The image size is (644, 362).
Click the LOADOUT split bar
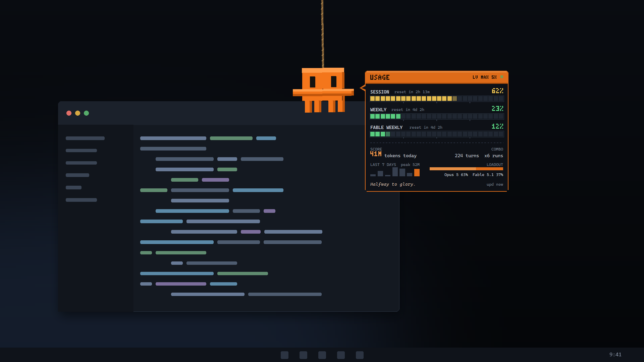pyautogui.click(x=466, y=169)
